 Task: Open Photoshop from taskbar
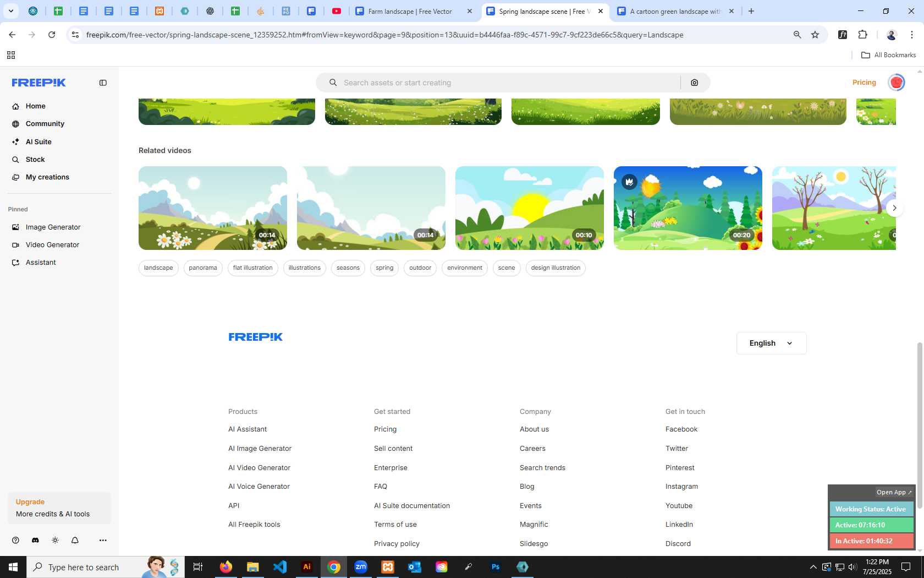click(x=496, y=567)
